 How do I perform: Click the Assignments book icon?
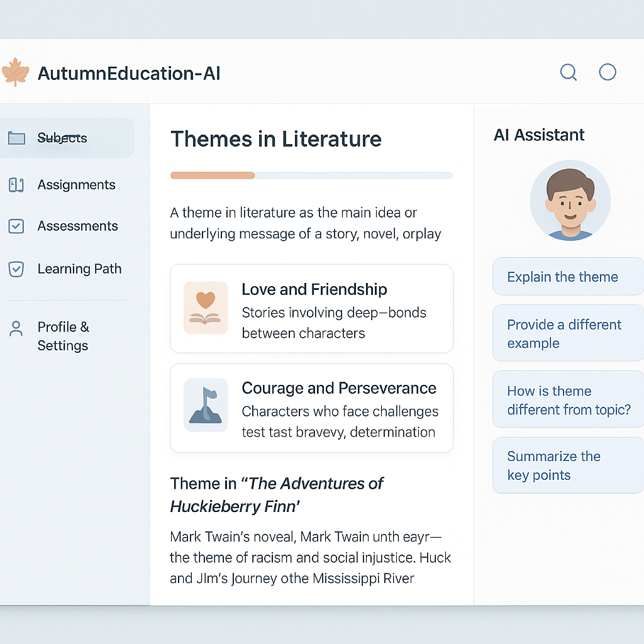(x=16, y=184)
